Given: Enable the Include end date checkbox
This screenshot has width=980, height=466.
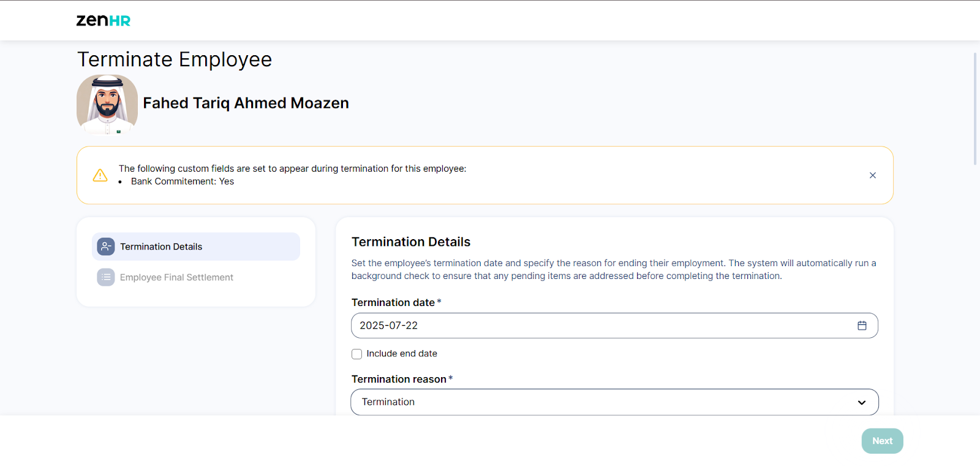Looking at the screenshot, I should coord(356,354).
